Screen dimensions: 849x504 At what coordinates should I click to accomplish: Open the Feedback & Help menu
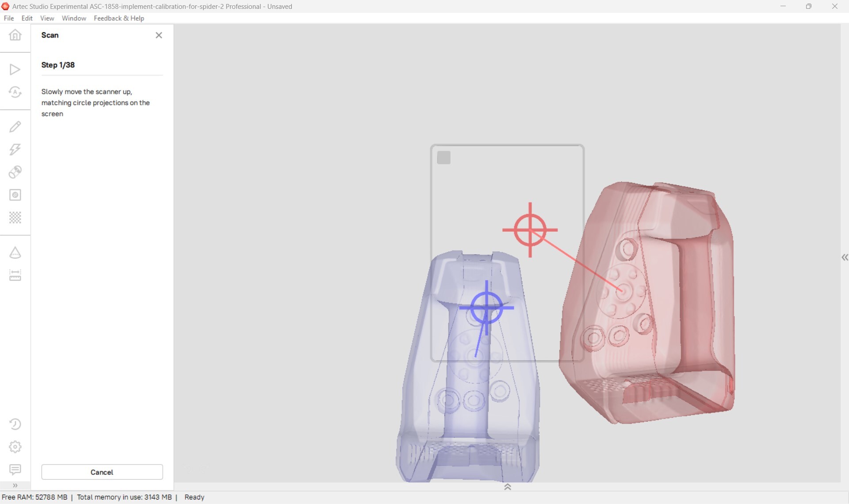click(x=119, y=18)
